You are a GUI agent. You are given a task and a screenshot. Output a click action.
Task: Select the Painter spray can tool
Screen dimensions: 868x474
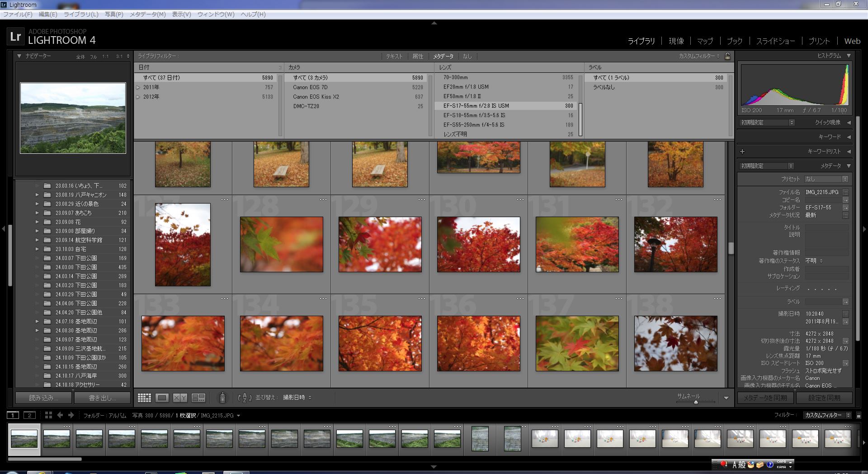tap(222, 398)
